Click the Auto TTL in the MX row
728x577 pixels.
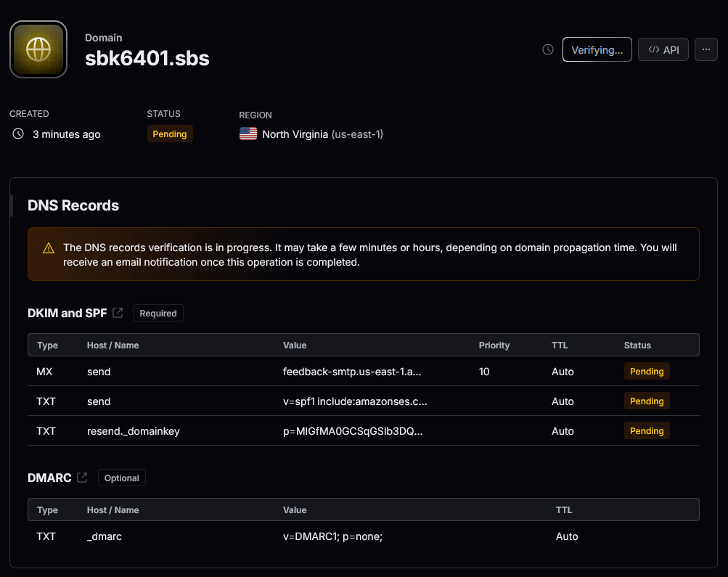pos(563,372)
